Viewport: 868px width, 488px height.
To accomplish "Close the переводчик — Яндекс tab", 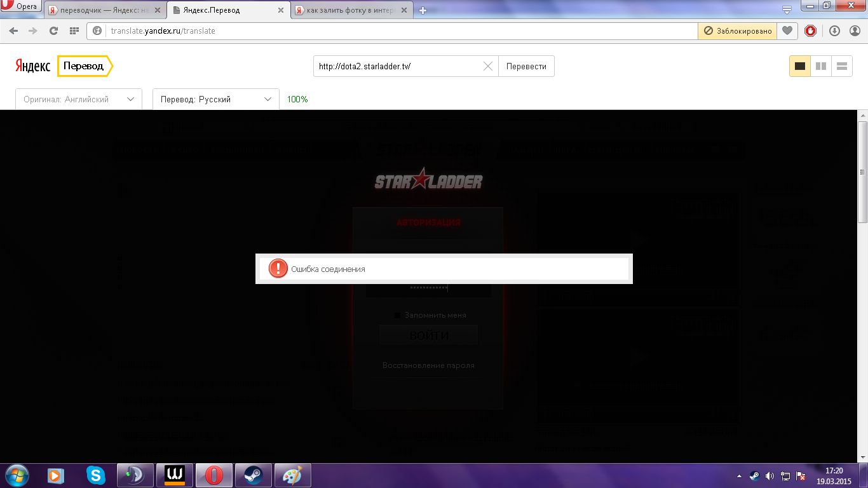I will (158, 10).
